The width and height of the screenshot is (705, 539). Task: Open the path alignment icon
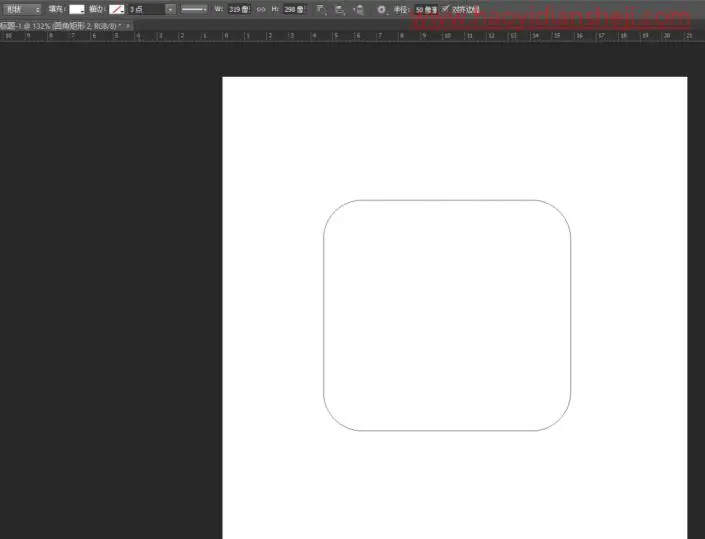coord(340,9)
